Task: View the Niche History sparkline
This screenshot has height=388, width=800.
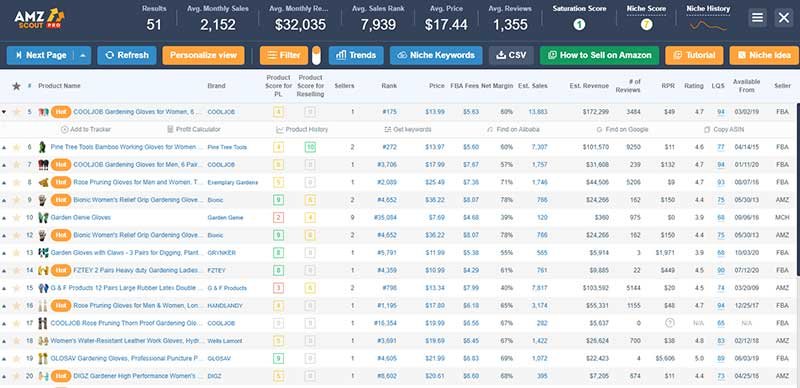Action: pyautogui.click(x=708, y=25)
